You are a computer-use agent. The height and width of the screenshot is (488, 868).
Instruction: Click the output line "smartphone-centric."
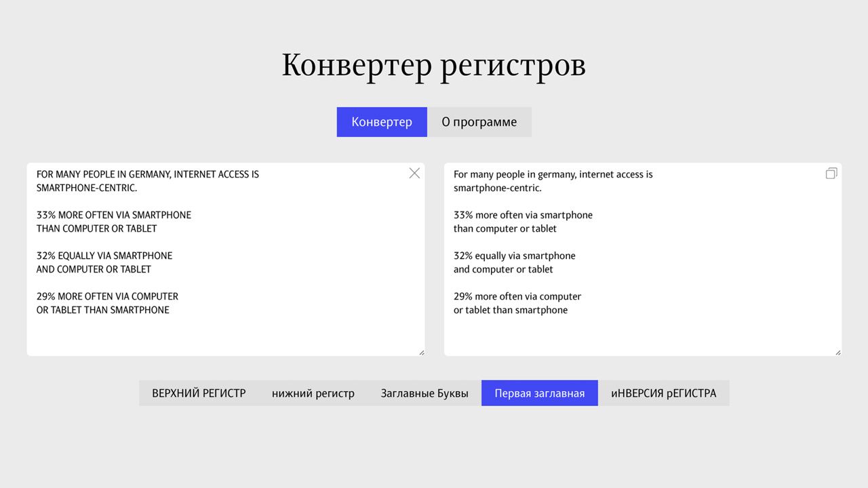tap(498, 188)
